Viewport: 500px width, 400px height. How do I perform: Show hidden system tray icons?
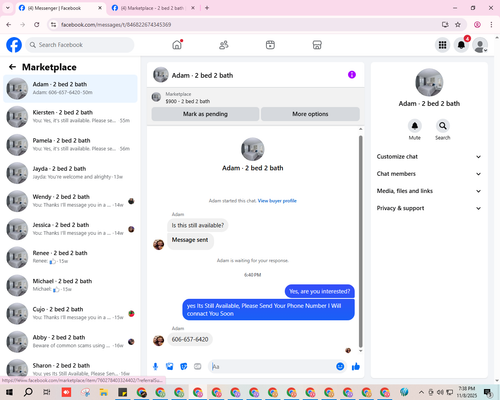[421, 392]
